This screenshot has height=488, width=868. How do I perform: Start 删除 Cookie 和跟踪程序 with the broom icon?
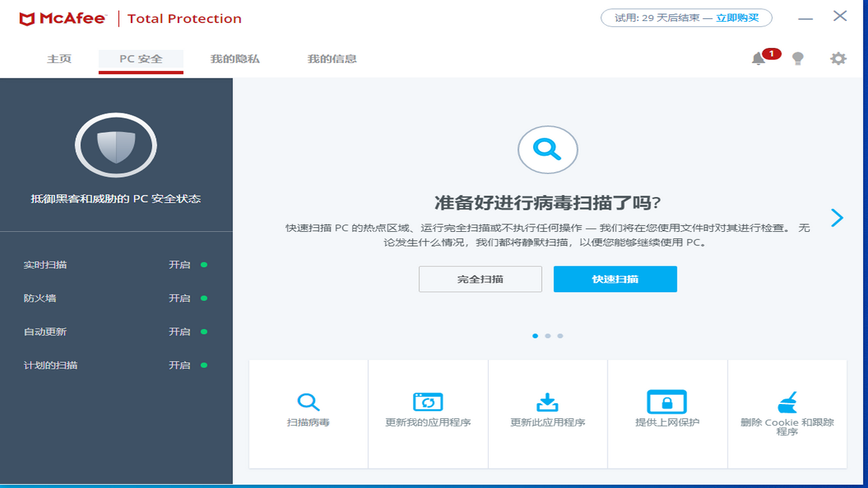tap(786, 401)
